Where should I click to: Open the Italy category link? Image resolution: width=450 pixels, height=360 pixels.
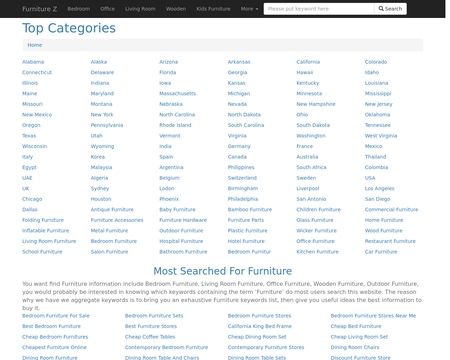[x=28, y=157]
